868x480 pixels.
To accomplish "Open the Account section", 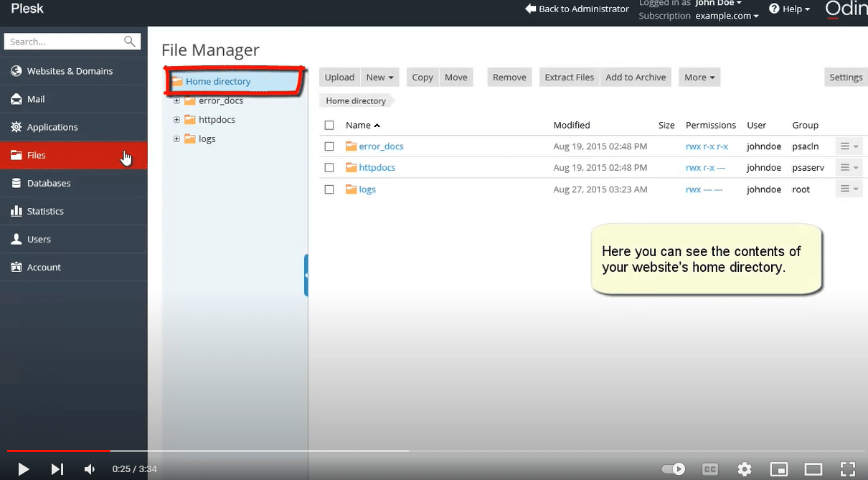I will [44, 267].
